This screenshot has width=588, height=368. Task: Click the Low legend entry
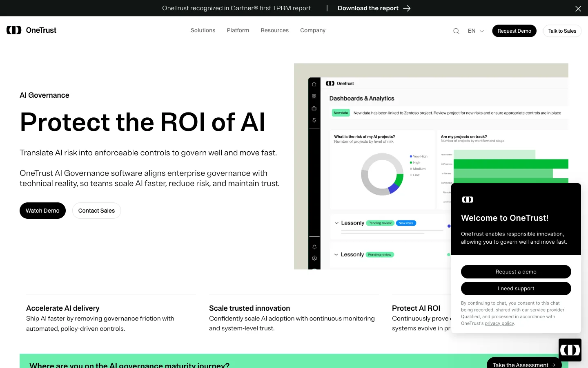pos(415,175)
